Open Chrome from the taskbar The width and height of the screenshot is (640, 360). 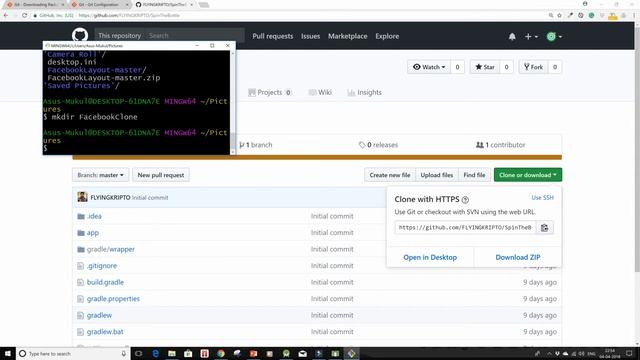click(221, 353)
